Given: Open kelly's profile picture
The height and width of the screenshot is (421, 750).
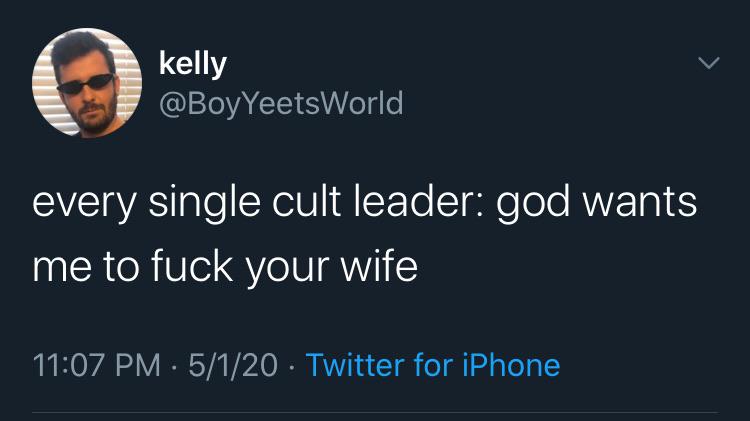Looking at the screenshot, I should [x=87, y=83].
